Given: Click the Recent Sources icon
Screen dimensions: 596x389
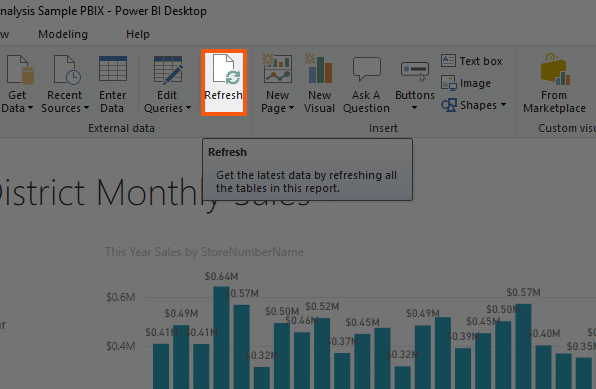Looking at the screenshot, I should coord(67,69).
